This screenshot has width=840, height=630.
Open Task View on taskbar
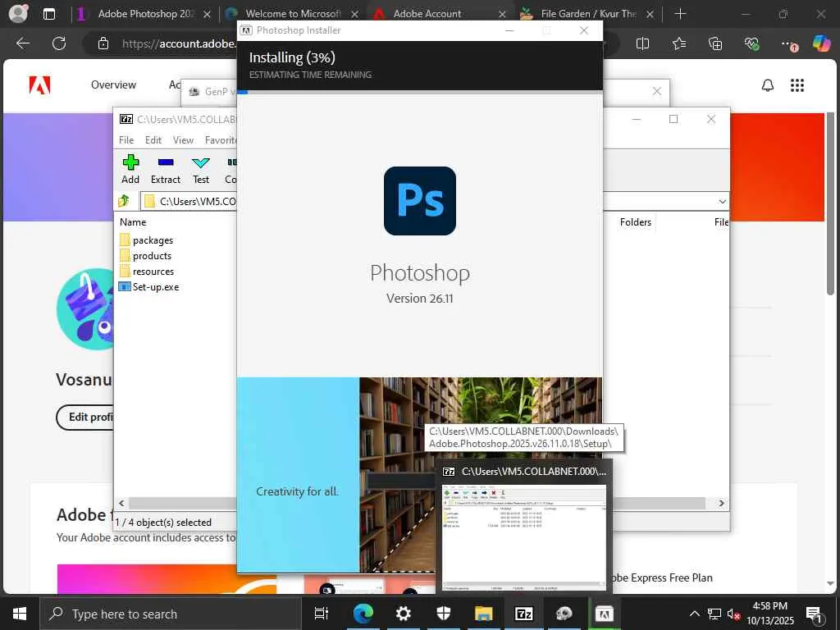[322, 614]
